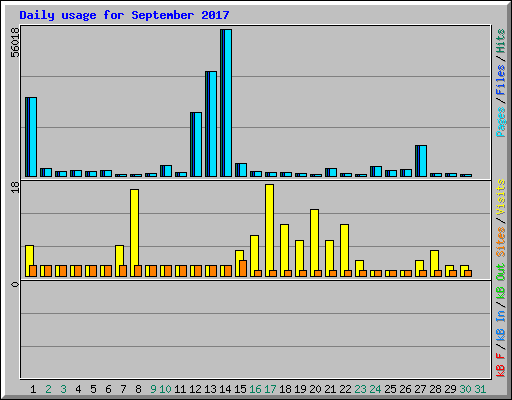Click day label '12' on x-axis
The width and height of the screenshot is (512, 400).
[x=195, y=389]
